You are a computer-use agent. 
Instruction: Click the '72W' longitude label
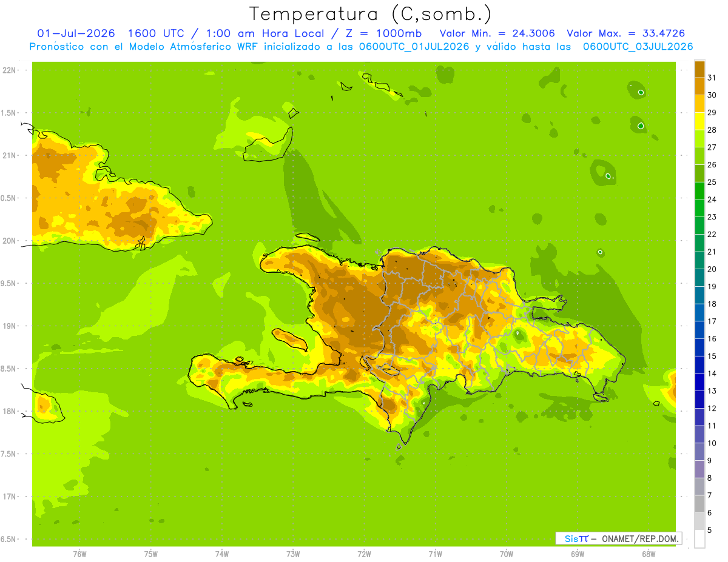[364, 554]
